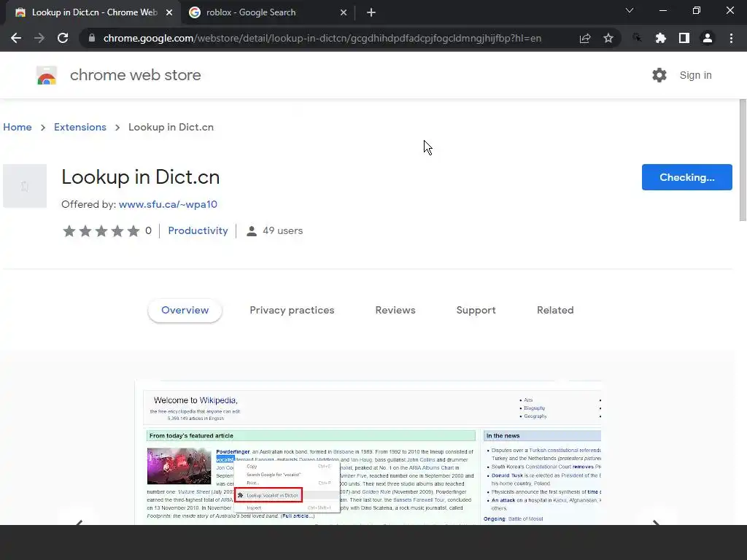
Task: Open the Chrome three-dot menu
Action: (731, 38)
